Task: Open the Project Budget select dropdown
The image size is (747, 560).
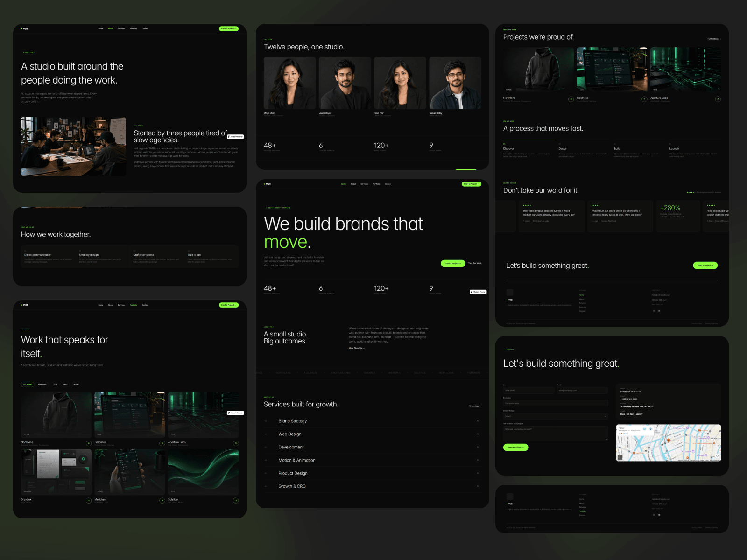Action: (556, 416)
